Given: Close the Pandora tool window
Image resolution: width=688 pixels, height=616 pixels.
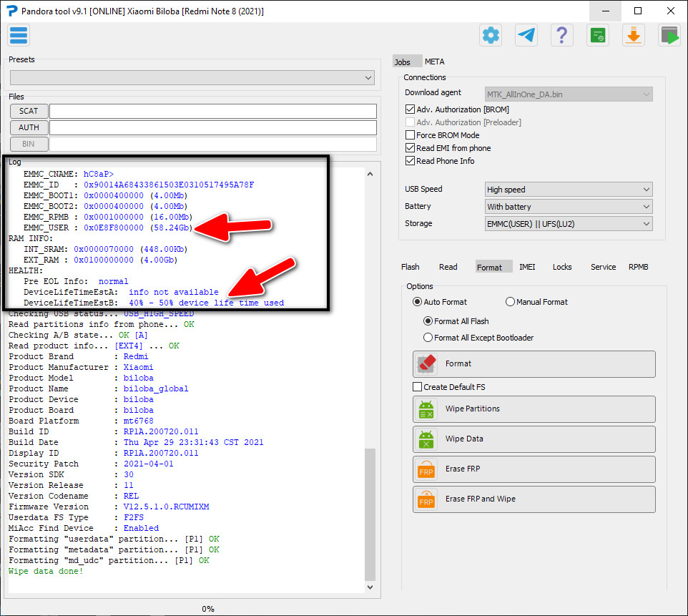Looking at the screenshot, I should coord(670,11).
